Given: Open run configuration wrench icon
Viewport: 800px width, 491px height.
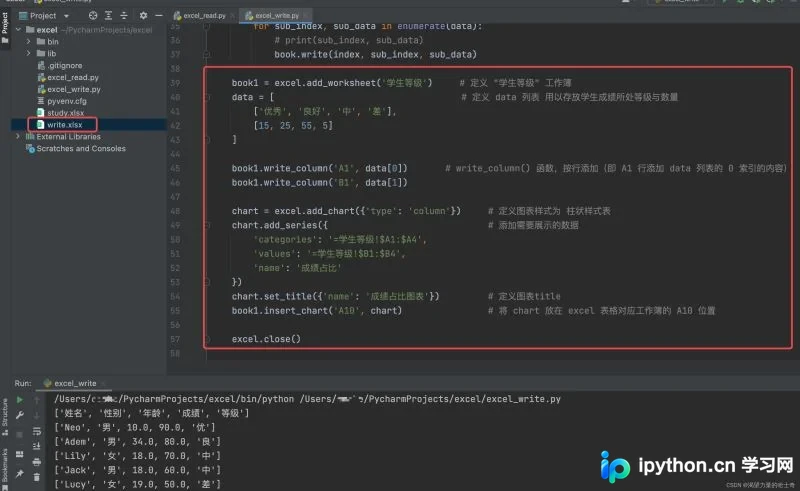Looking at the screenshot, I should click(20, 415).
